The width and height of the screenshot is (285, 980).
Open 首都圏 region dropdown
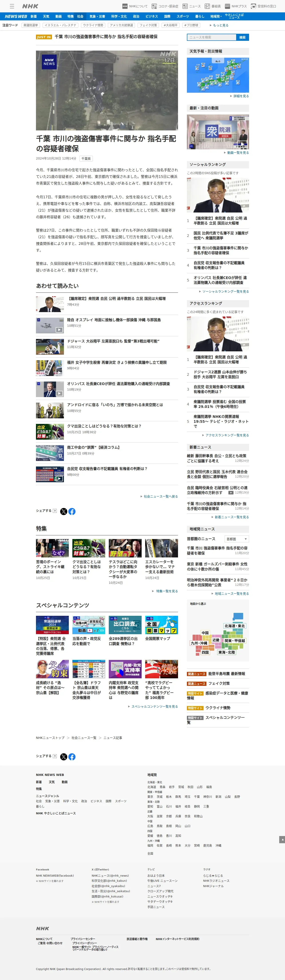[237, 539]
